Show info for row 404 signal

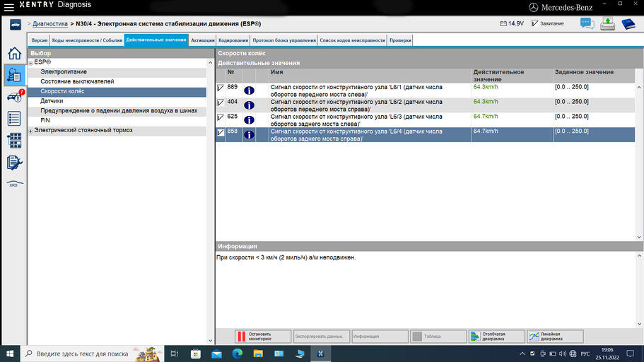point(249,105)
